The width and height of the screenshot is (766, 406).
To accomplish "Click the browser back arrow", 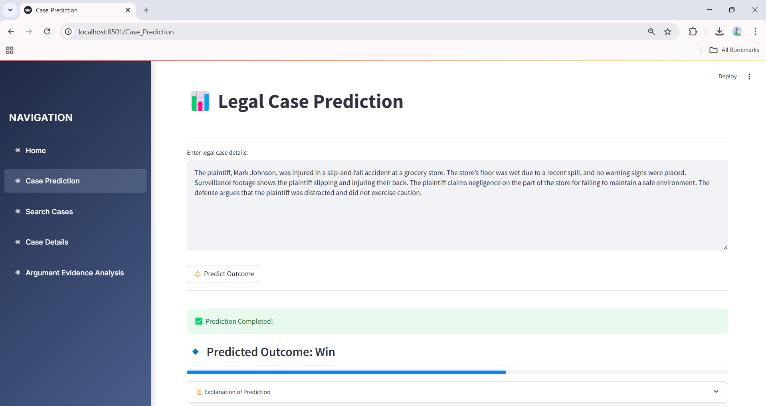I will (x=10, y=31).
